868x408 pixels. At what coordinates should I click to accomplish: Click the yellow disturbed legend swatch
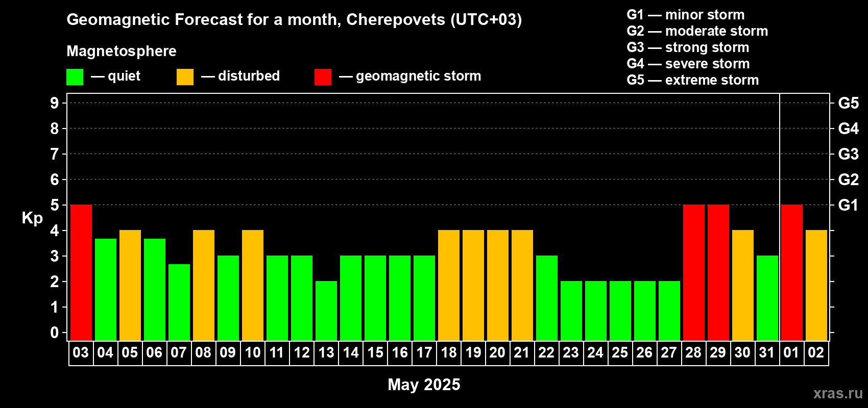coord(185,77)
